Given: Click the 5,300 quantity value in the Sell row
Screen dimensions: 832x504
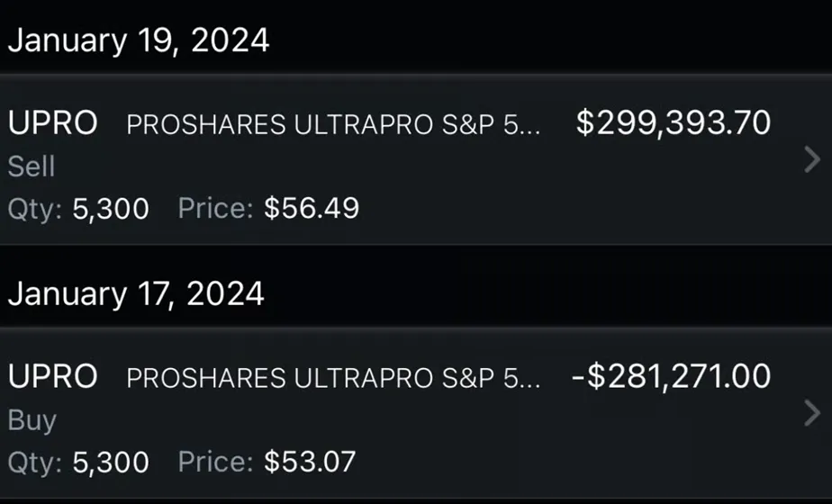Looking at the screenshot, I should point(111,209).
